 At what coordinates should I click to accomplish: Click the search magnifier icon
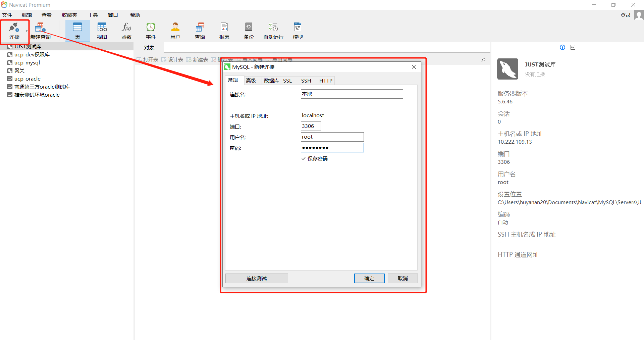pos(483,60)
